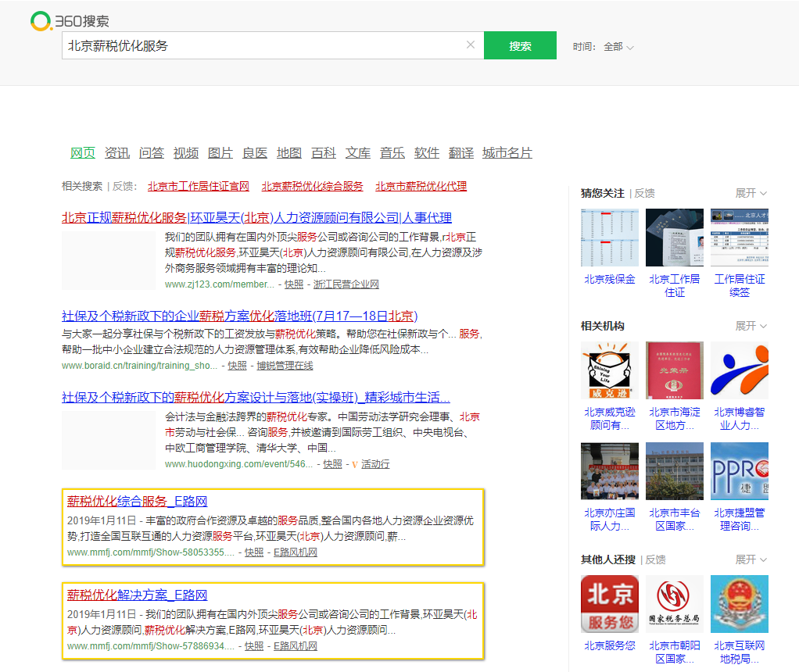Image resolution: width=799 pixels, height=672 pixels.
Task: Click 反馈 beside 猜您关注
Action: [x=645, y=194]
